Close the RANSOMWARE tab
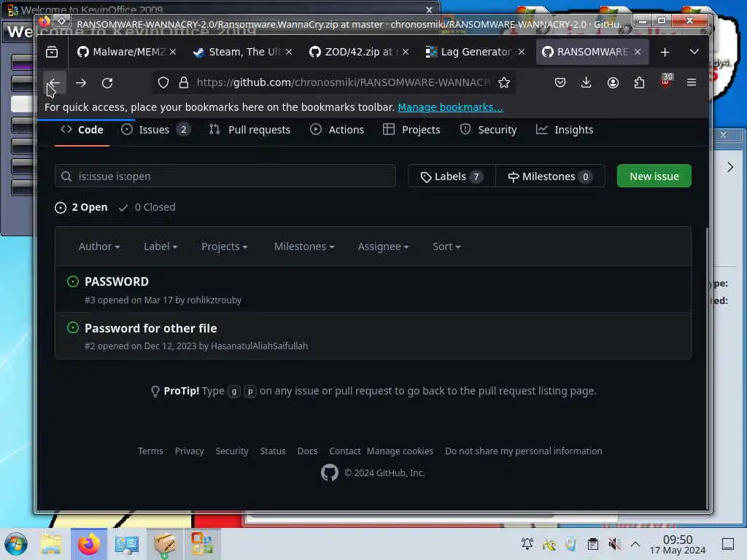747x560 pixels. coord(638,52)
